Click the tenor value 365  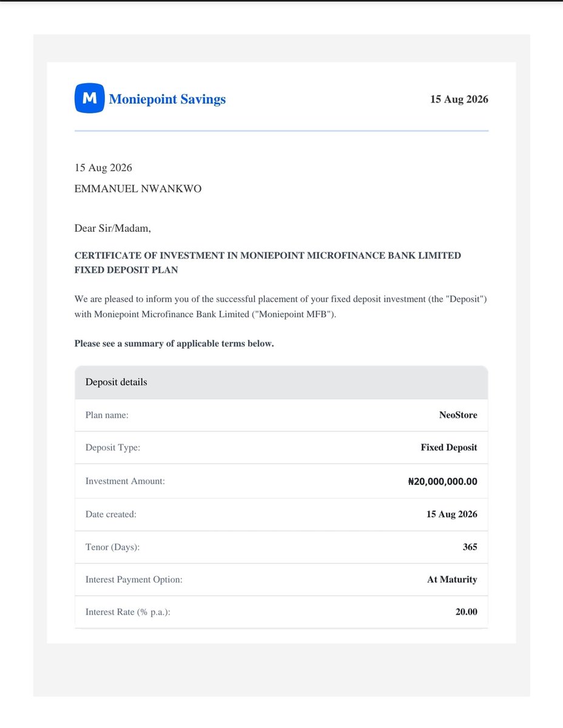[470, 547]
